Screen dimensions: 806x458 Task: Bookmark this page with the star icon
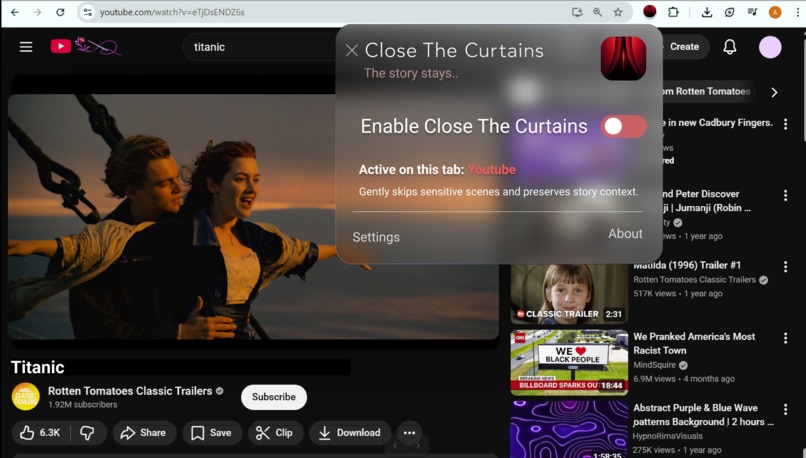click(618, 12)
